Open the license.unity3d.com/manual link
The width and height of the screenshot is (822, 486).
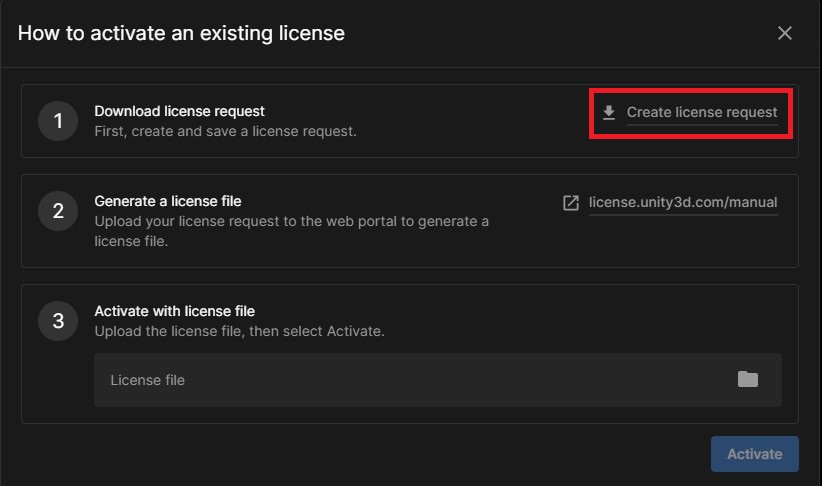click(x=683, y=203)
